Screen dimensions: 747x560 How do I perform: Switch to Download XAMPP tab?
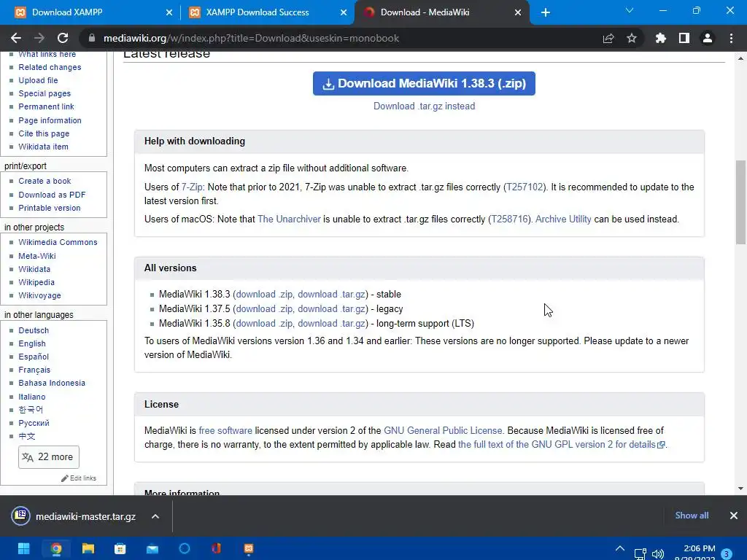pyautogui.click(x=67, y=12)
